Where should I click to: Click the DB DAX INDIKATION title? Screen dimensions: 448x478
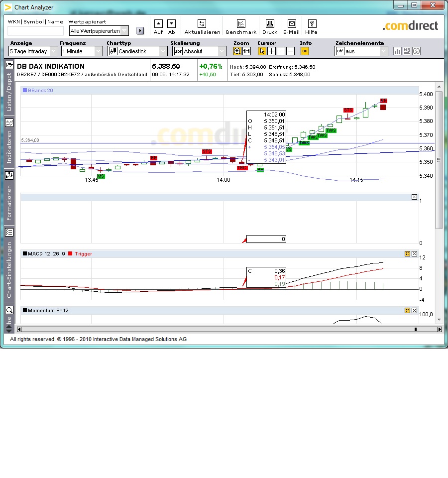51,66
